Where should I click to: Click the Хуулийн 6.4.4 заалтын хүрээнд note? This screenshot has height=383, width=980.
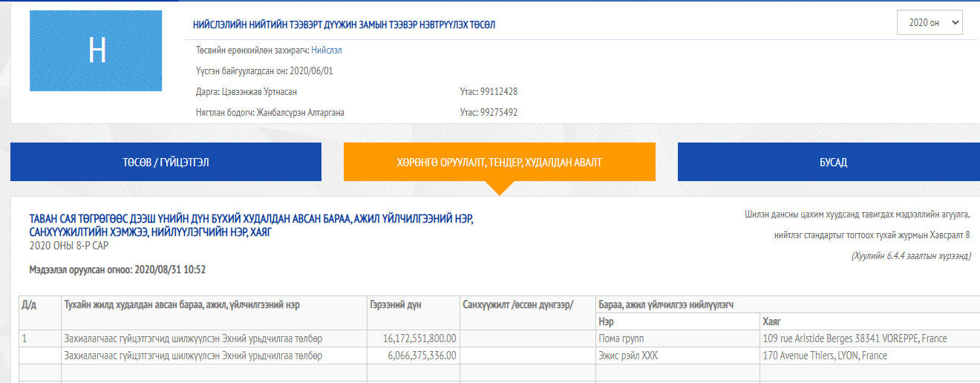click(x=911, y=255)
